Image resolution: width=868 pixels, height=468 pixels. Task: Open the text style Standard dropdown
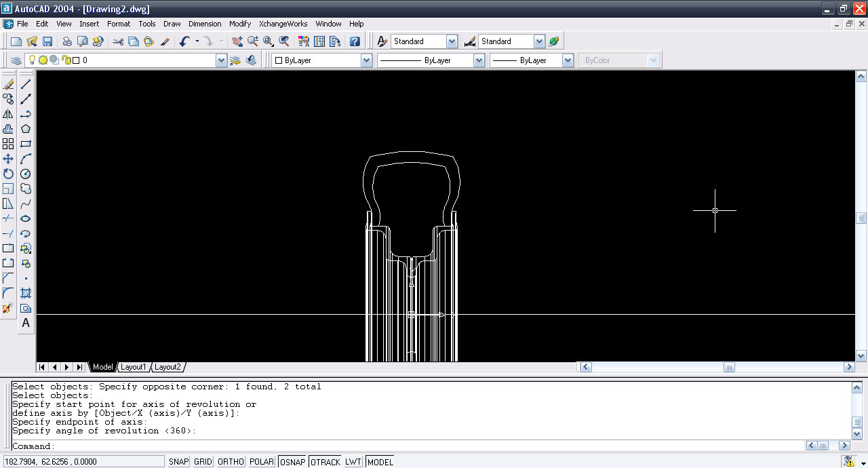452,41
